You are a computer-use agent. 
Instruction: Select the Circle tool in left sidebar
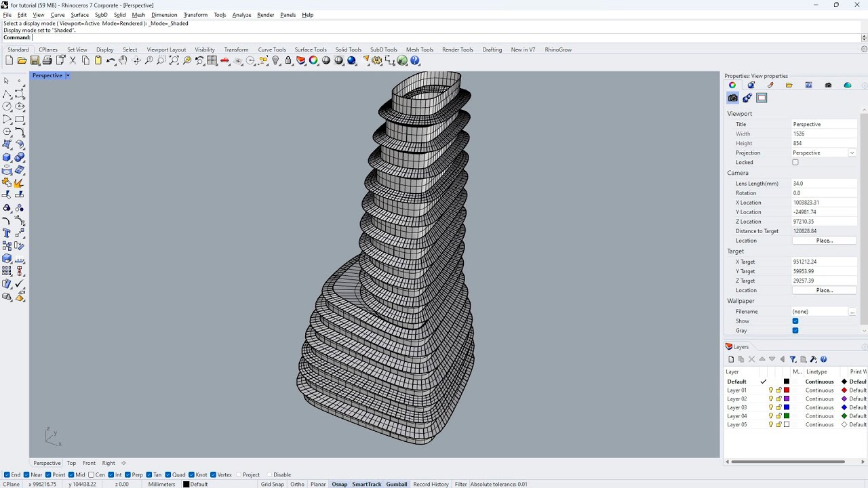(x=7, y=106)
